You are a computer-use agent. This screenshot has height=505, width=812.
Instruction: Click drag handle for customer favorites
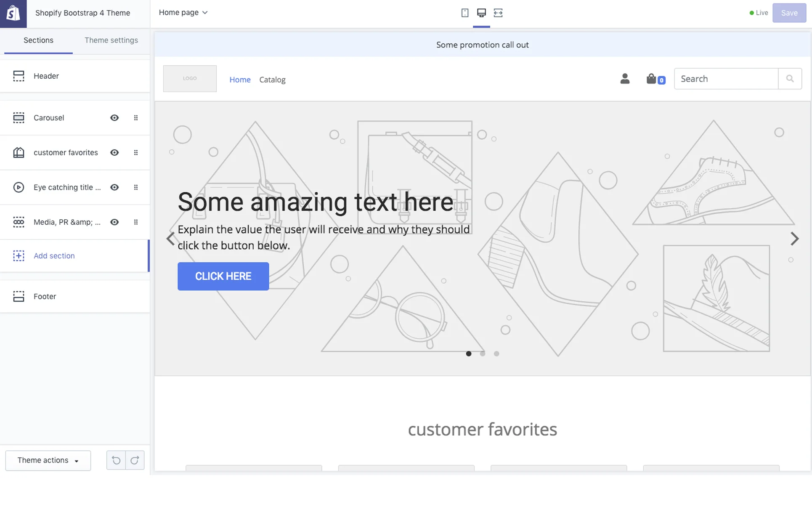point(135,152)
